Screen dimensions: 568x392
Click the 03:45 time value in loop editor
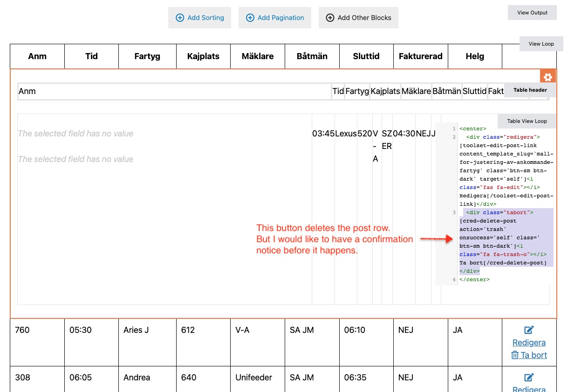[323, 134]
